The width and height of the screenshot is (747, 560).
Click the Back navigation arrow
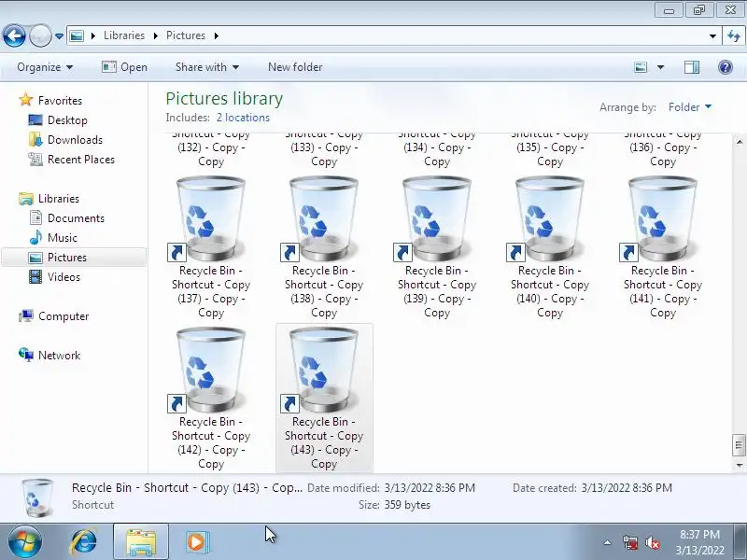coord(14,35)
